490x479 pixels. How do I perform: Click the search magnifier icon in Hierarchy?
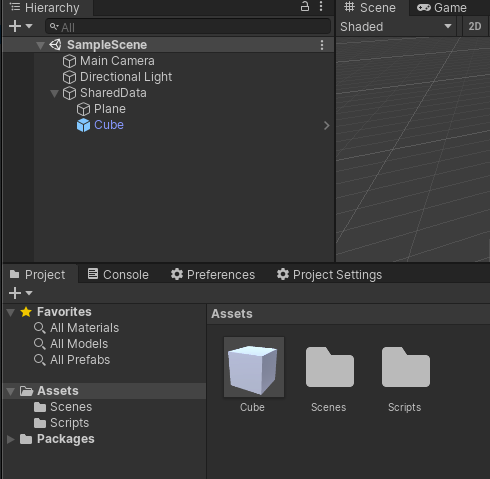click(54, 27)
